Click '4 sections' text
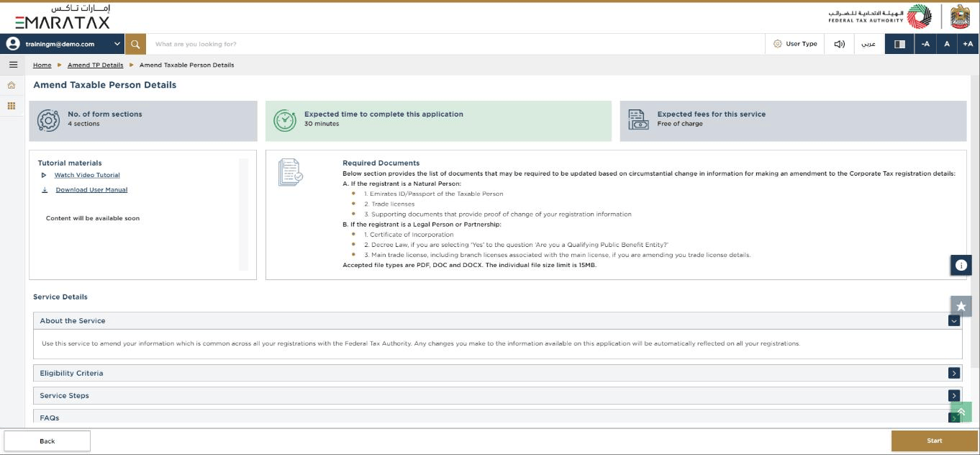The image size is (980, 455). 83,124
